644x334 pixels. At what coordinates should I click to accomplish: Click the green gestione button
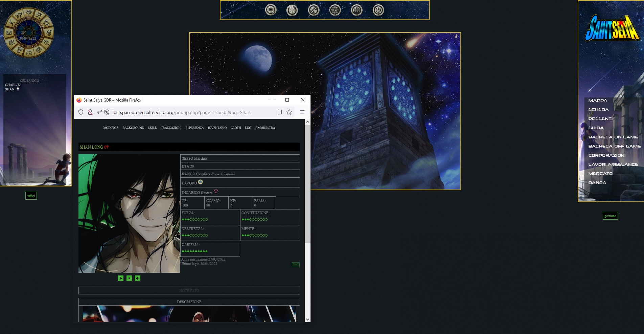(610, 216)
